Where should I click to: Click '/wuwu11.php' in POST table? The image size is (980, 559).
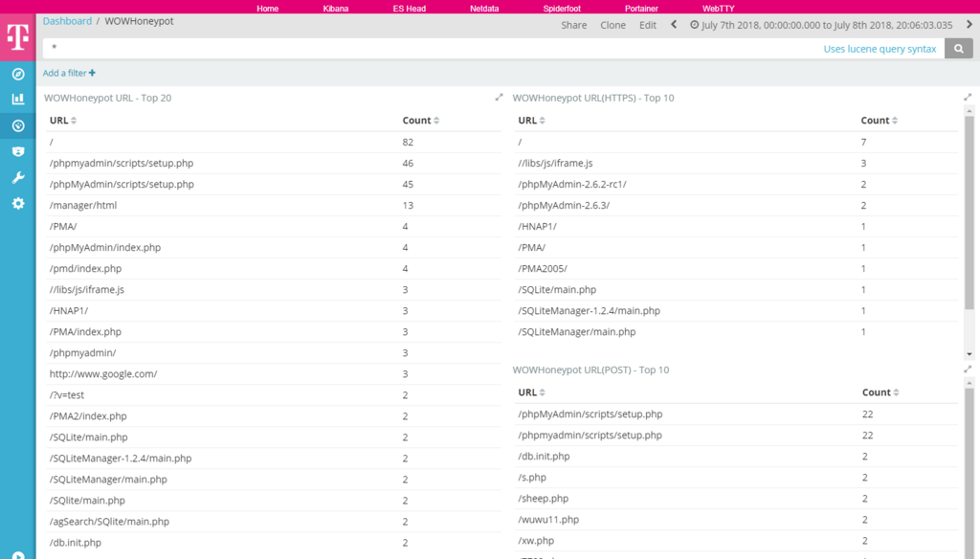(x=548, y=520)
